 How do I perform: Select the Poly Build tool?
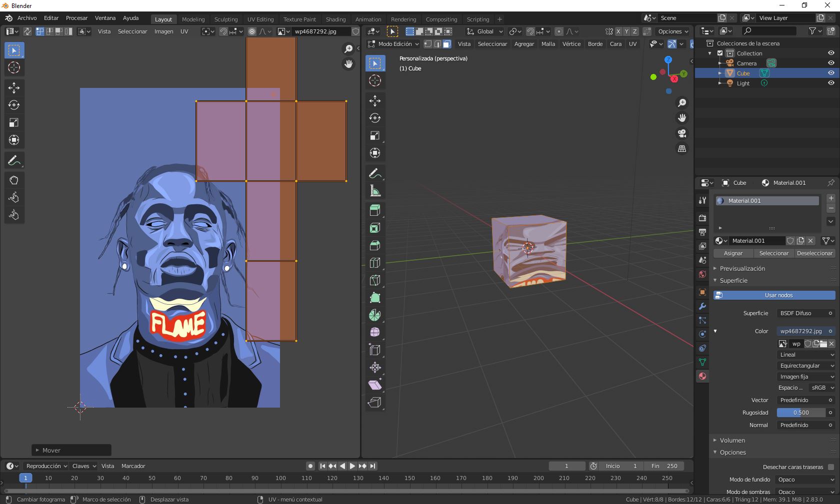(x=375, y=298)
